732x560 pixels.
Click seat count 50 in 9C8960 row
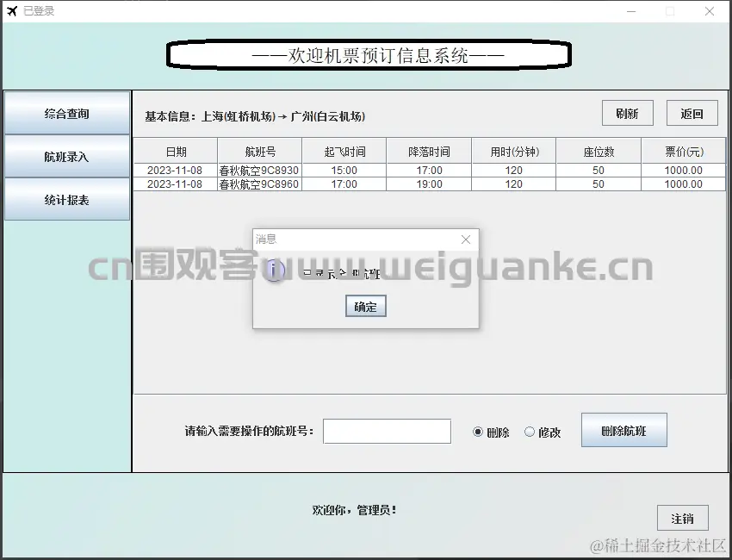pos(599,184)
